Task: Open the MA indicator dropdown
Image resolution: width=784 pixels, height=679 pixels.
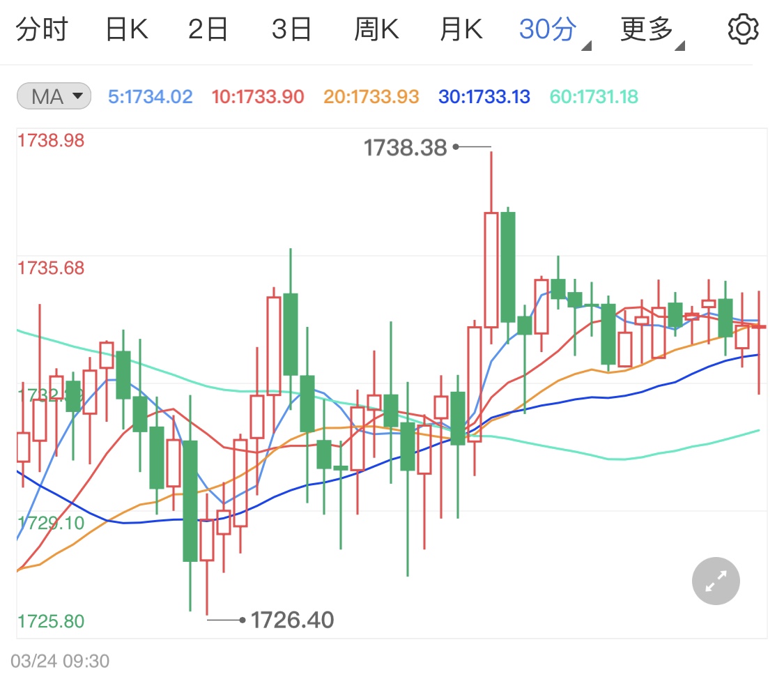Action: (54, 96)
